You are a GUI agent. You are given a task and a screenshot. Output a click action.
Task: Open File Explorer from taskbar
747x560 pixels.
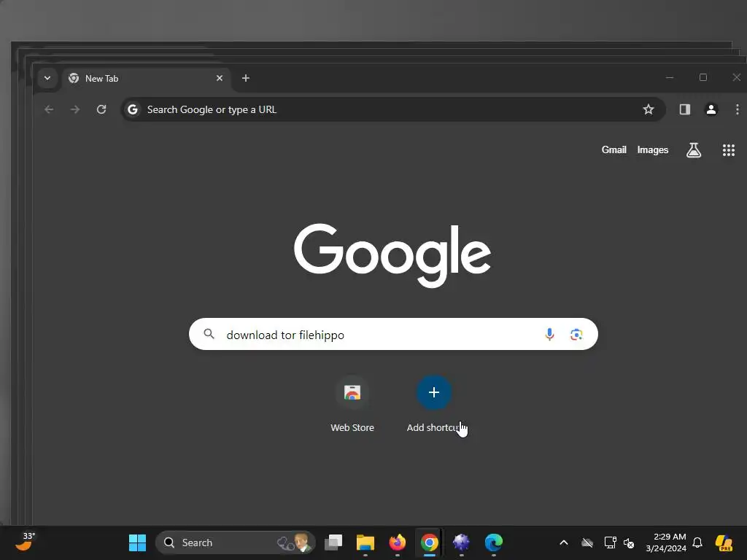pos(365,542)
